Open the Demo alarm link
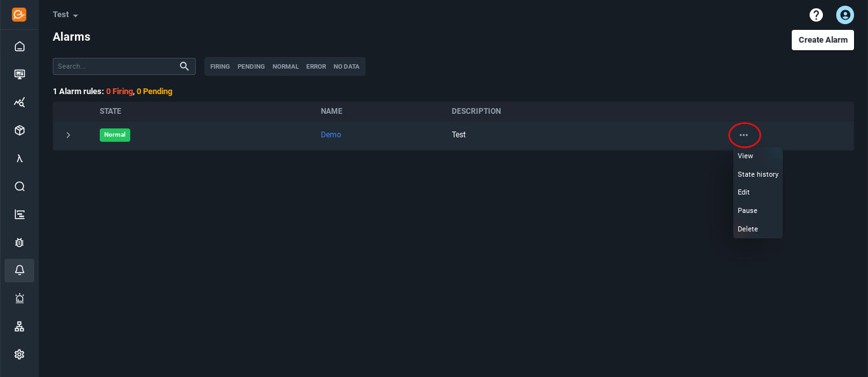The width and height of the screenshot is (868, 377). pos(330,134)
